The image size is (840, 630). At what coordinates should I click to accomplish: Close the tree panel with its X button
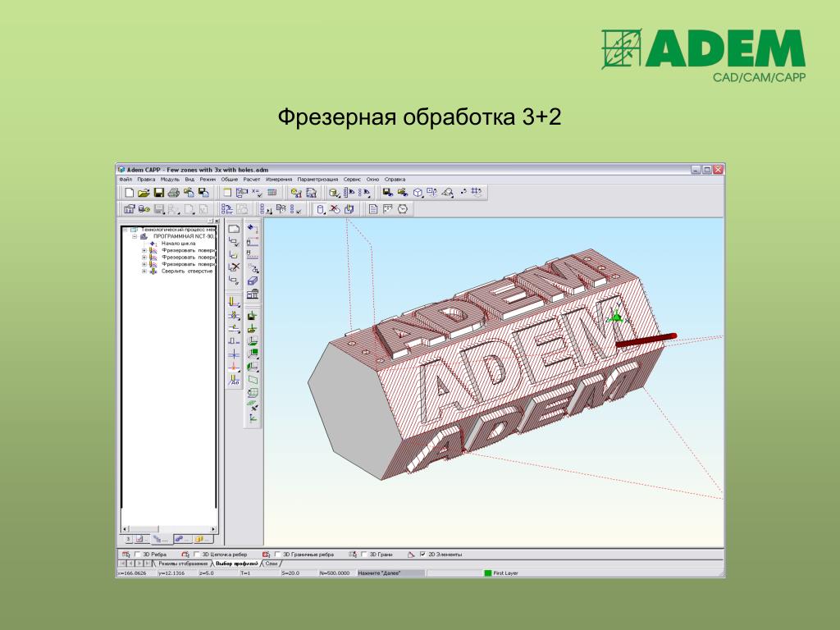[217, 221]
